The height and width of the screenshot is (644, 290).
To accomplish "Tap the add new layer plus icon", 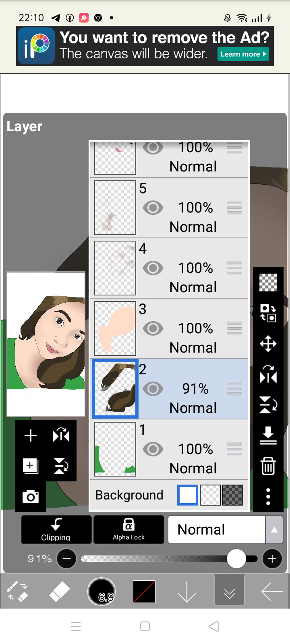I will (31, 436).
